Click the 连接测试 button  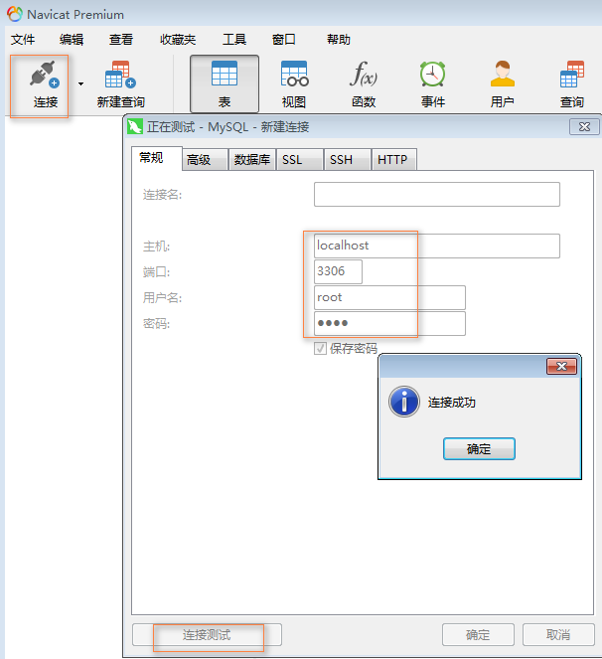coord(207,635)
